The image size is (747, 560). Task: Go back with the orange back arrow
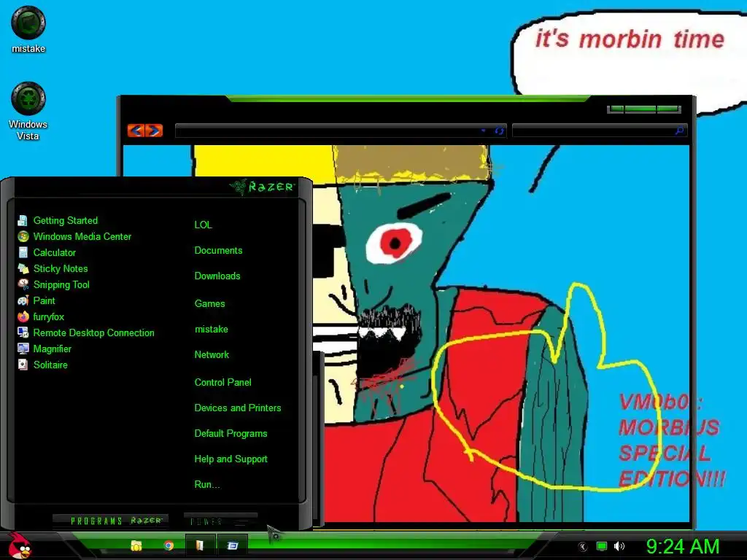(x=136, y=131)
